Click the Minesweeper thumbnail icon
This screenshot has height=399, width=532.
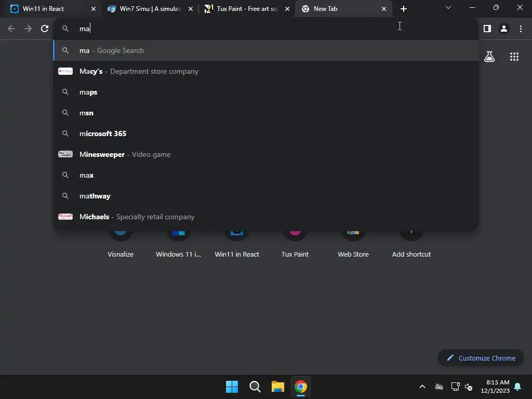tap(65, 154)
